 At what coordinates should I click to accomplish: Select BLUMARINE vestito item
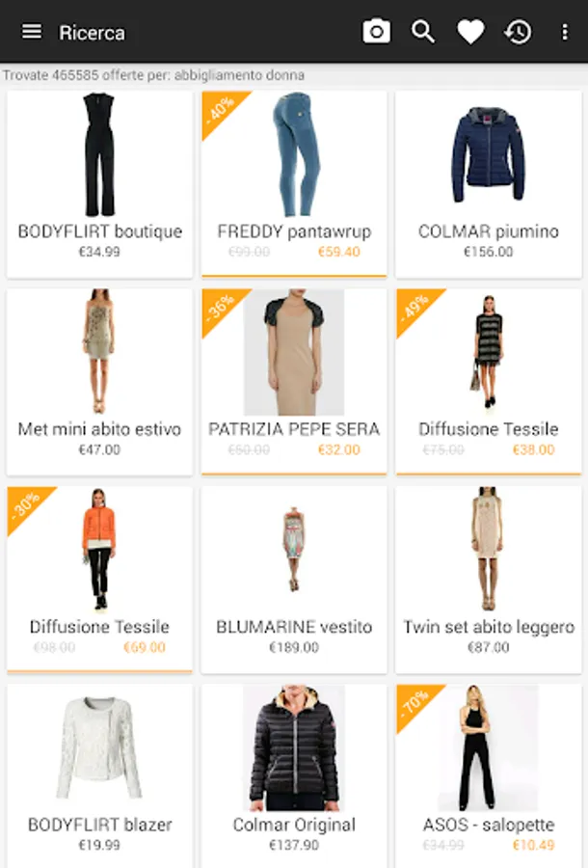coord(294,580)
